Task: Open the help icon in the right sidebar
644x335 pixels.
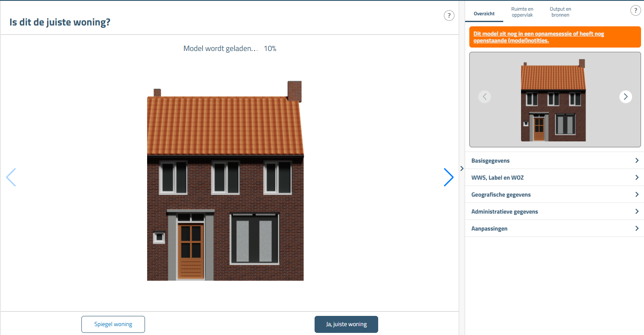Action: coord(635,10)
